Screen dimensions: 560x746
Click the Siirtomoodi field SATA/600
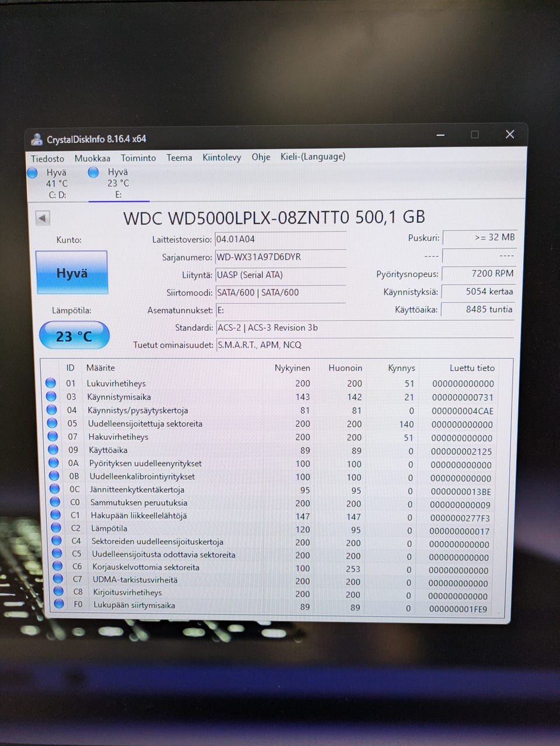281,293
